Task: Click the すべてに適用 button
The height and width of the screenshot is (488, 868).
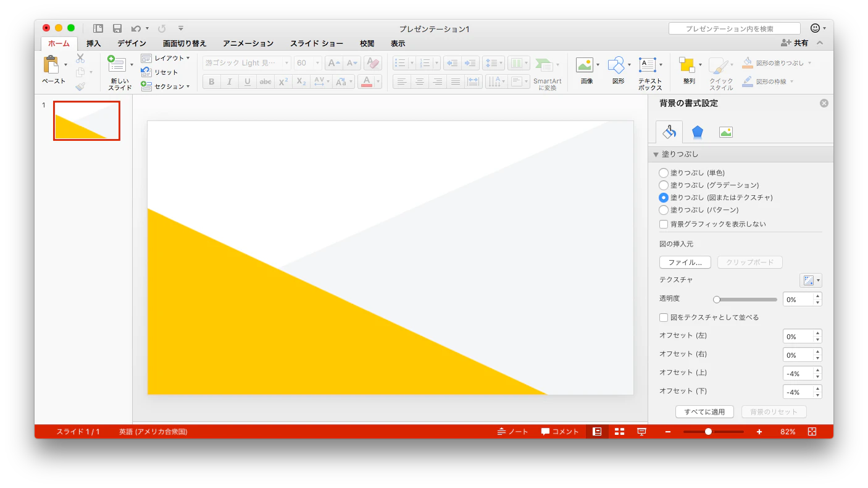Action: 704,412
